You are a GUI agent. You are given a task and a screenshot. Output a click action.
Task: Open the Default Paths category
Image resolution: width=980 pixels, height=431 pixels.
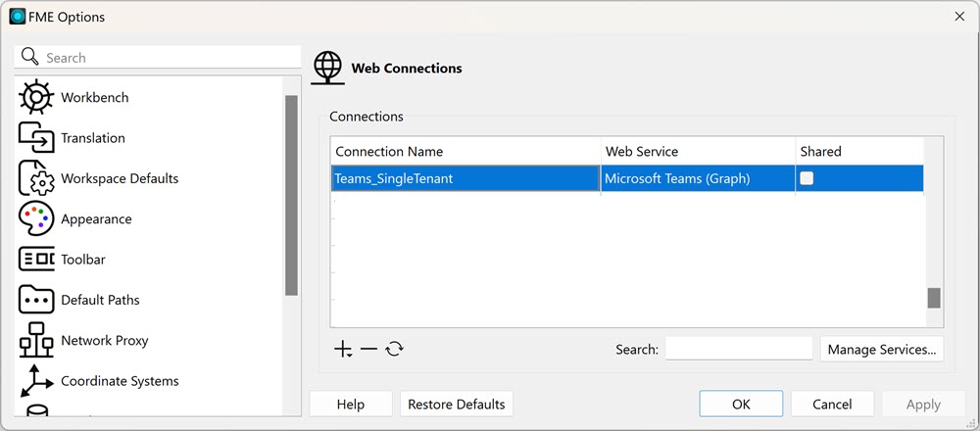(100, 300)
